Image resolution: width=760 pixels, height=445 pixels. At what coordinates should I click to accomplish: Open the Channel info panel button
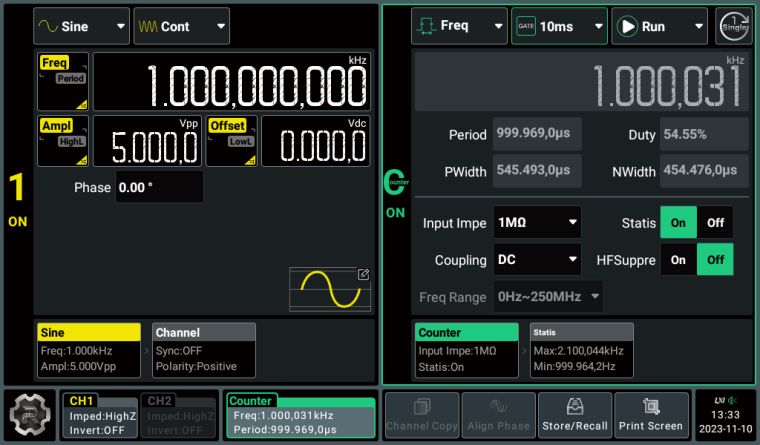[x=204, y=349]
